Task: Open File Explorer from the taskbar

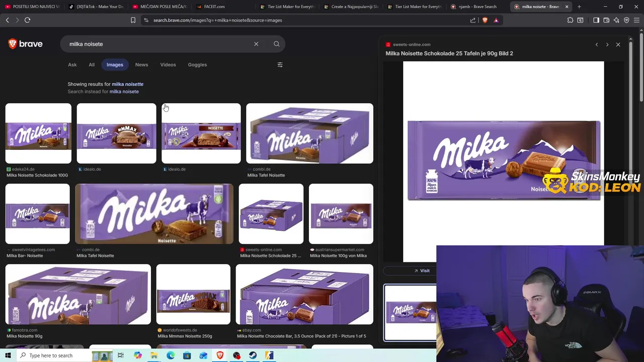Action: pyautogui.click(x=154, y=355)
